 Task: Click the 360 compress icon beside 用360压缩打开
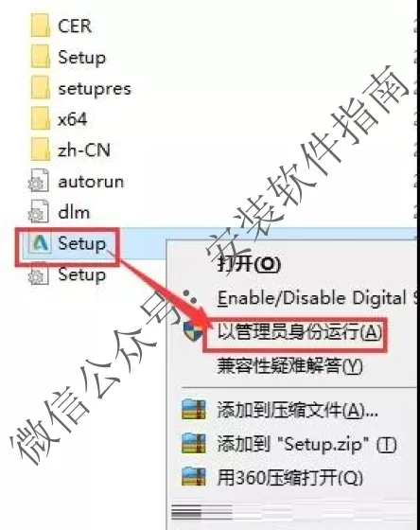[x=194, y=477]
